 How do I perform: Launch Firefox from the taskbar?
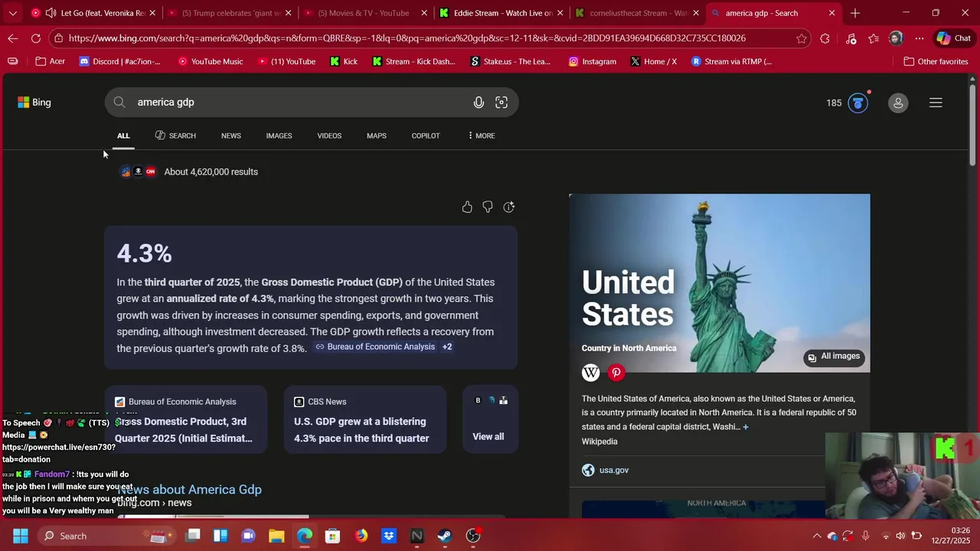pyautogui.click(x=361, y=536)
